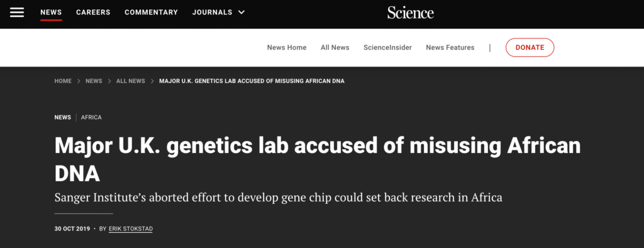The image size is (644, 248).
Task: Select the NEWS tab in top navigation
Action: (51, 13)
